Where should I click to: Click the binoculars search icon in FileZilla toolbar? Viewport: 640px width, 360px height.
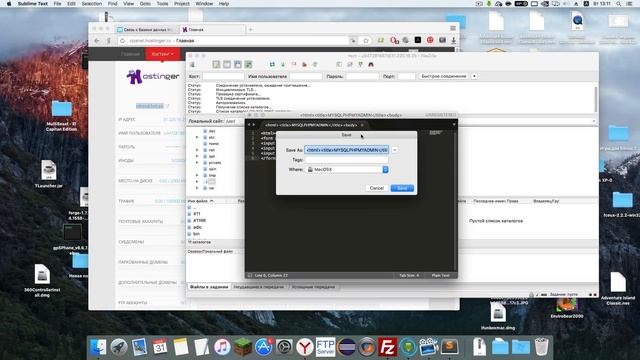pos(371,64)
